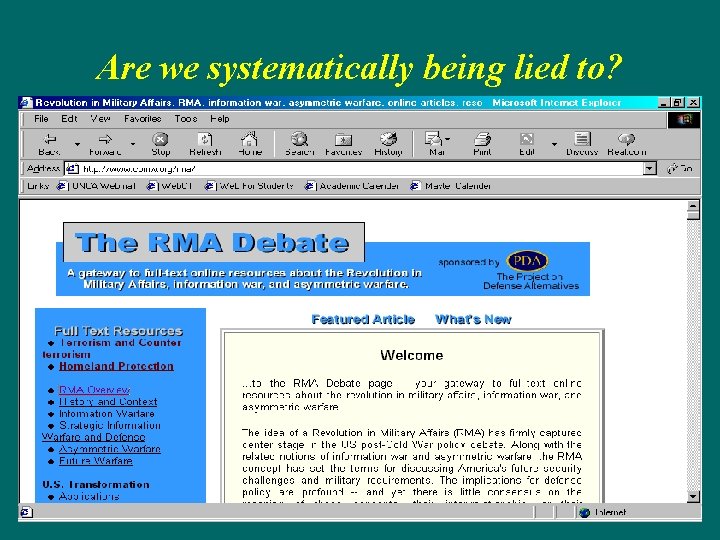
Task: Open the Forward history dropdown arrow
Action: [x=133, y=144]
